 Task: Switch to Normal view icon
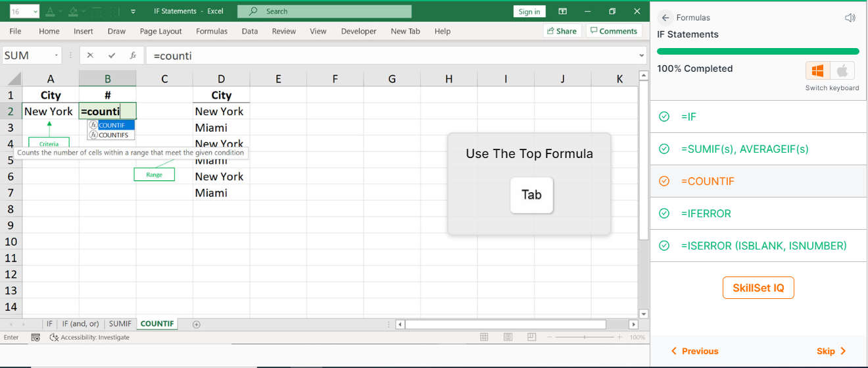(484, 337)
